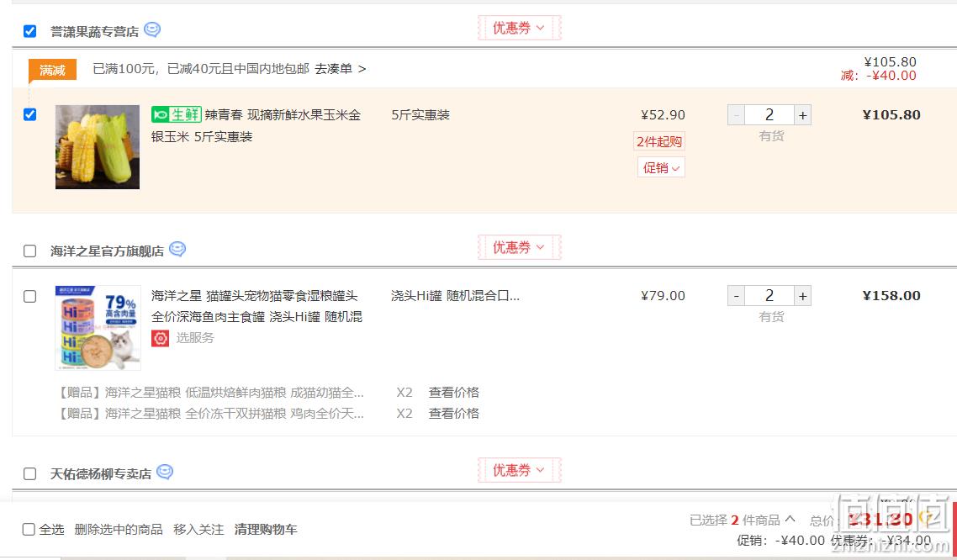The height and width of the screenshot is (560, 957).
Task: Click 删除选中的商品 to delete selected
Action: coord(119,530)
